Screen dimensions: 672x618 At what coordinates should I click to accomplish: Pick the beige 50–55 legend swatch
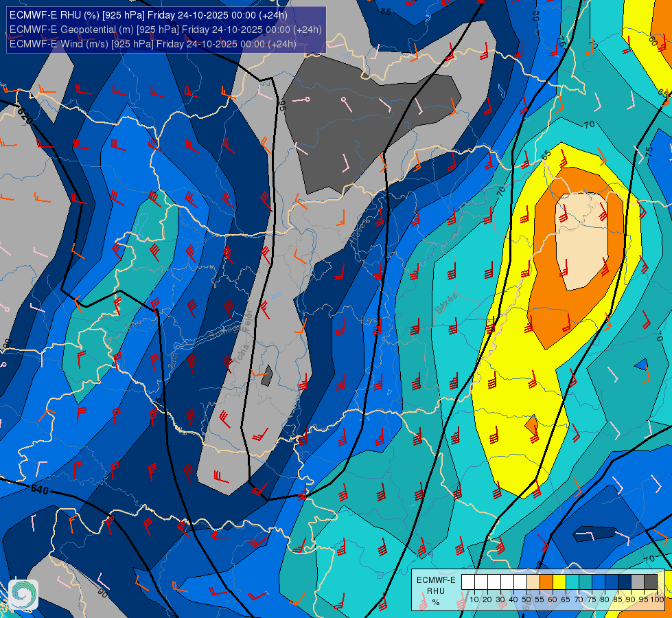533,582
